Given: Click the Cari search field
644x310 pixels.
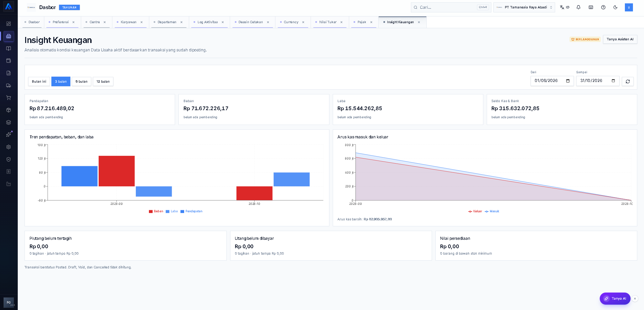Looking at the screenshot, I should click(451, 7).
